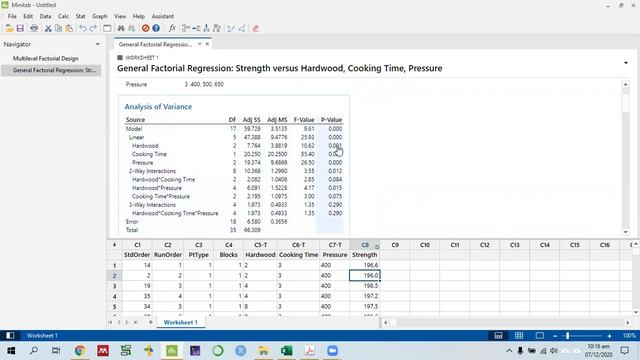Click the Print toolbar icon
This screenshot has height=360, width=640.
(x=34, y=28)
